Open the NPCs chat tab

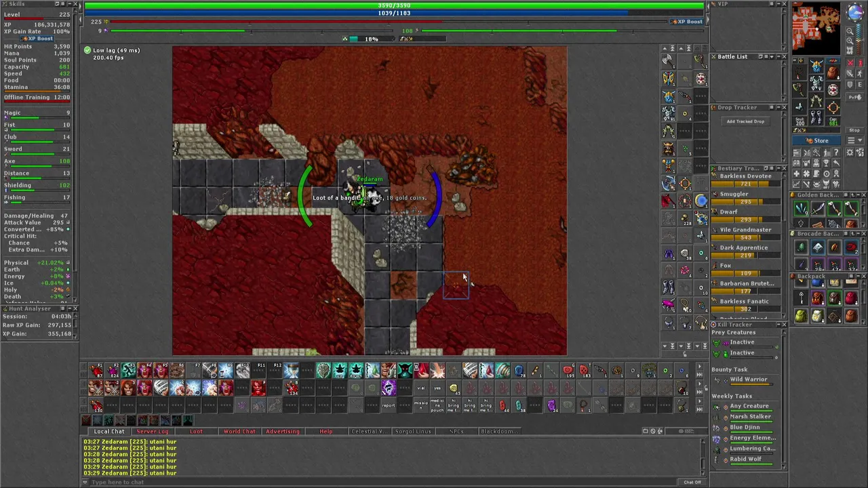[x=456, y=431]
